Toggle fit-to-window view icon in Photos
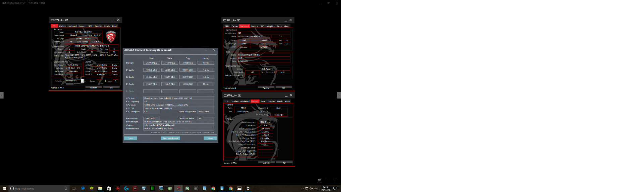Viewport: 644px width, 192px height. 319,180
